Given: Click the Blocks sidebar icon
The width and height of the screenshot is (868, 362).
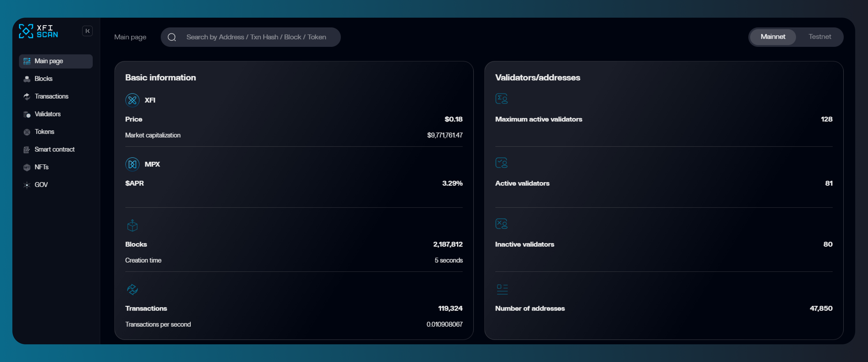Looking at the screenshot, I should click(x=27, y=79).
